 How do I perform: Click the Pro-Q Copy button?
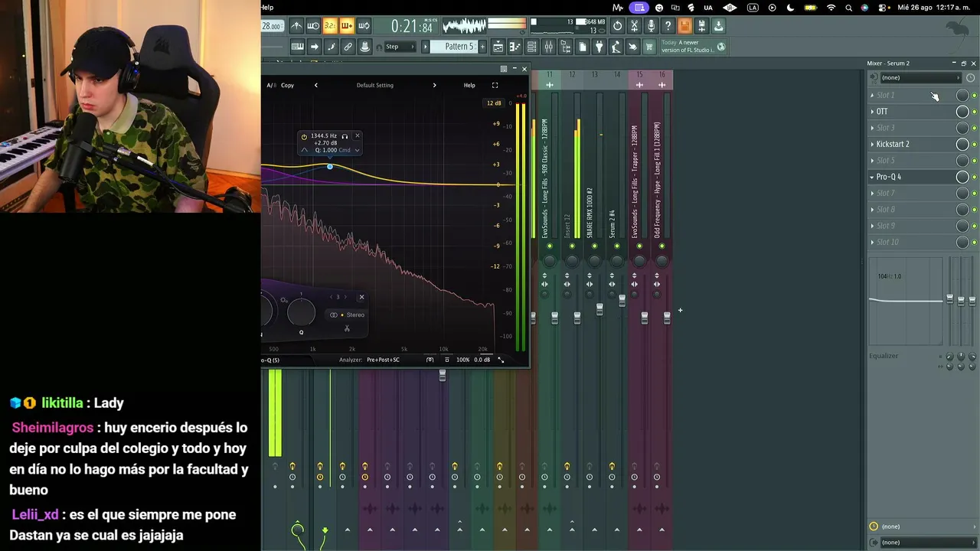(x=287, y=85)
